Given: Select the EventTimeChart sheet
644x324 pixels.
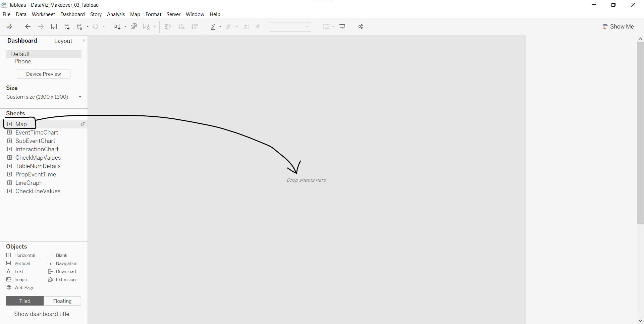Looking at the screenshot, I should coord(37,132).
